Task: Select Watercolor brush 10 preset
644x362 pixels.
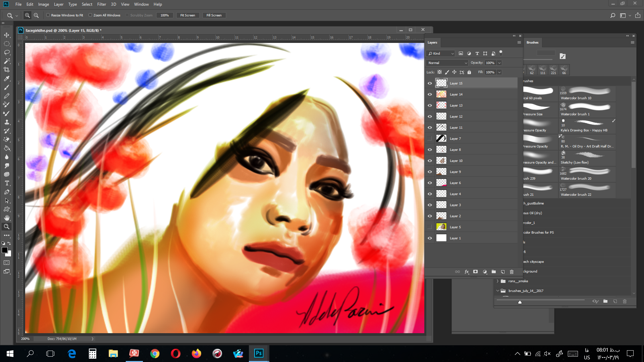Action: (x=587, y=94)
